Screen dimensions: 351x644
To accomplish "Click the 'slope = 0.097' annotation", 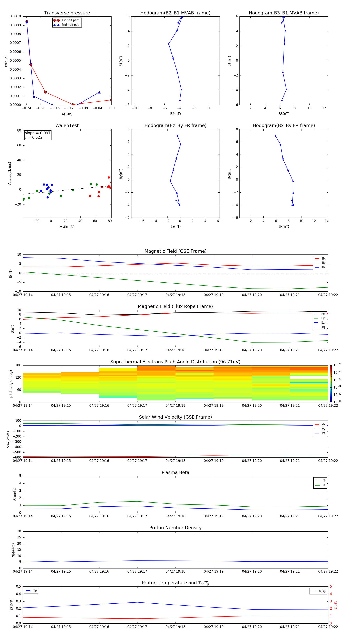I will coord(37,133).
